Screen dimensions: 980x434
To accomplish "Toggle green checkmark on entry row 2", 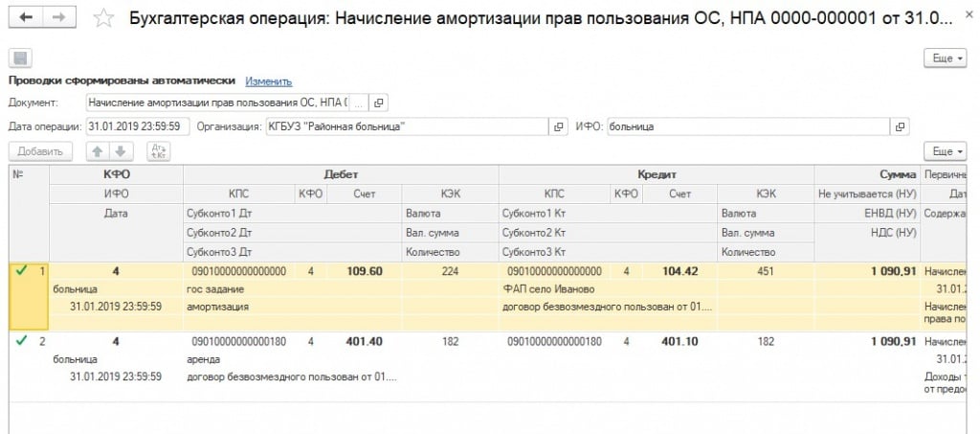I will pyautogui.click(x=21, y=341).
